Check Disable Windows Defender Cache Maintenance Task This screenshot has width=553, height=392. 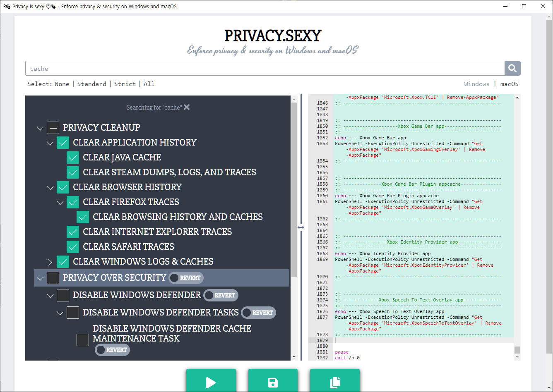(x=83, y=340)
